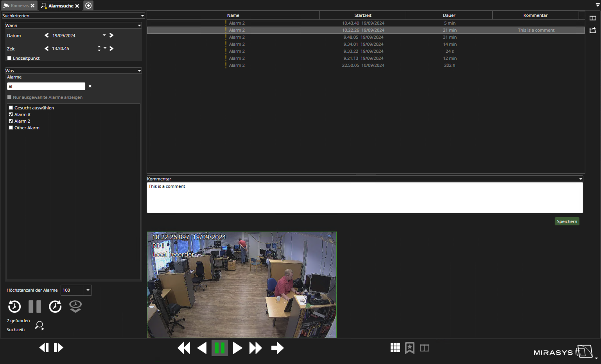
Task: Click the alarm filter text field
Action: (46, 86)
